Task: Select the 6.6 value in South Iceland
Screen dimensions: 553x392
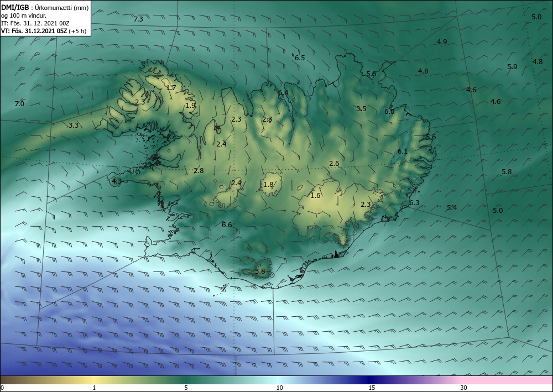Action: click(227, 224)
